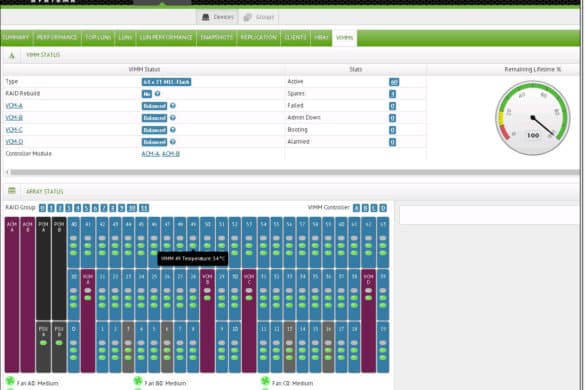Click the Fan A0 status icon
The width and height of the screenshot is (585, 390).
tap(10, 381)
